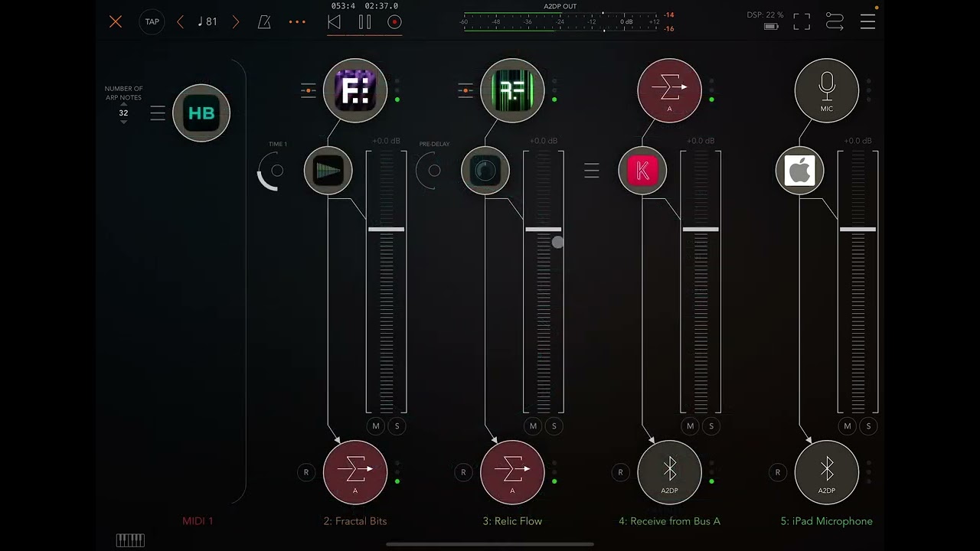Screen dimensions: 980x551
Task: Mute the Receive from Bus A channel
Action: 691,426
